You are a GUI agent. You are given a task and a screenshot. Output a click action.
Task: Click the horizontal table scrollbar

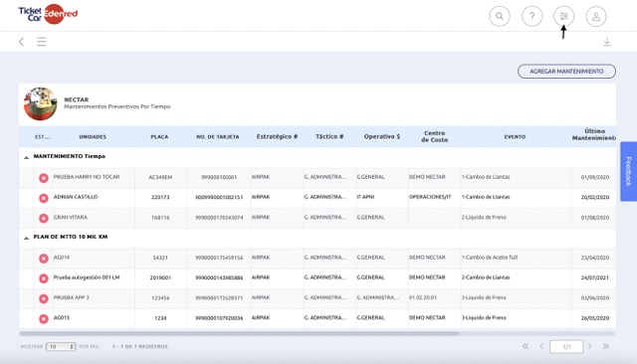(239, 333)
